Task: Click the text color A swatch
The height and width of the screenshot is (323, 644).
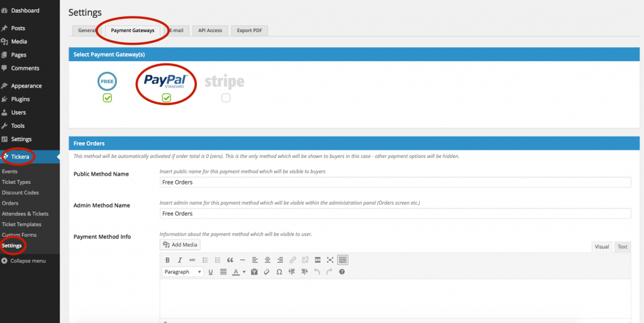Action: coord(236,272)
